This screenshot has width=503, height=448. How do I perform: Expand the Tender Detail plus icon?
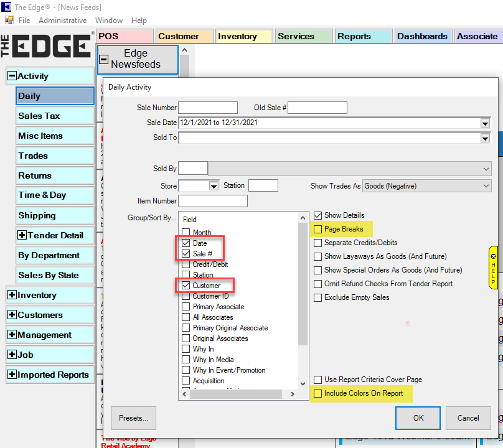tap(22, 235)
